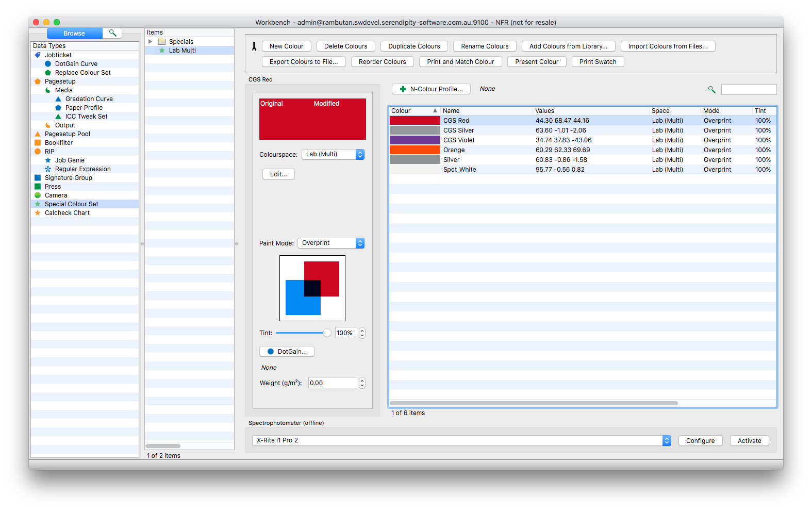Switch to the Browse tab

coord(74,33)
